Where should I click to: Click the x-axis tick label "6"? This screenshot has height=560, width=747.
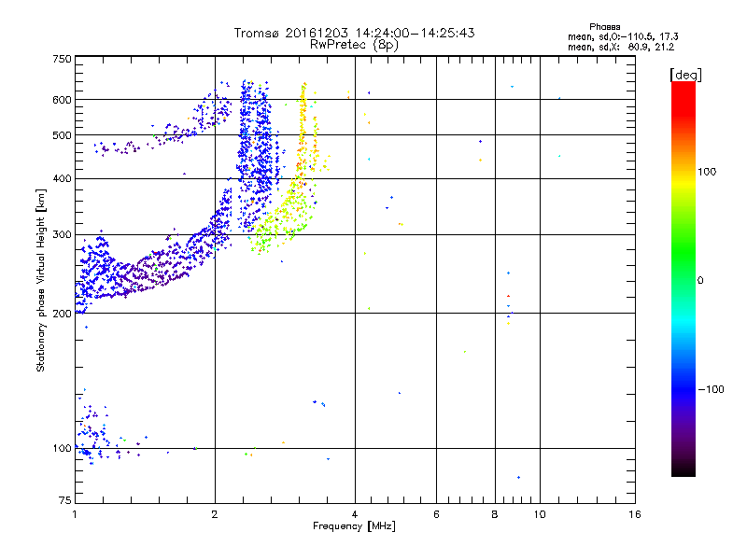436,514
